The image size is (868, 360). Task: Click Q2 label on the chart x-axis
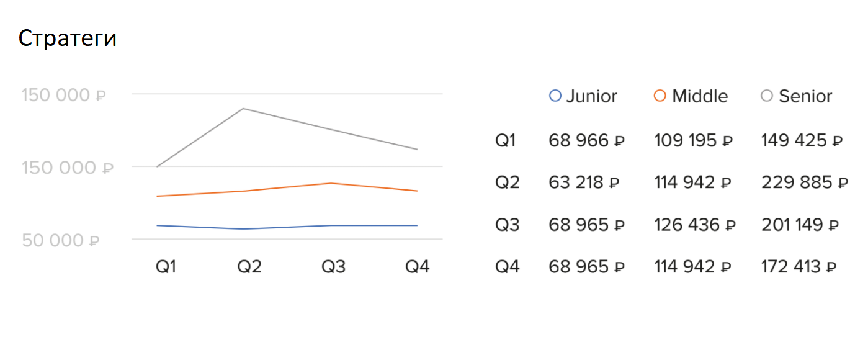(x=249, y=267)
